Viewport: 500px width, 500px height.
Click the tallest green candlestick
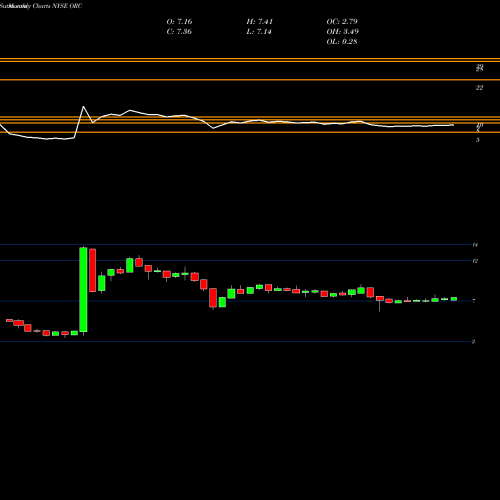coord(83,290)
